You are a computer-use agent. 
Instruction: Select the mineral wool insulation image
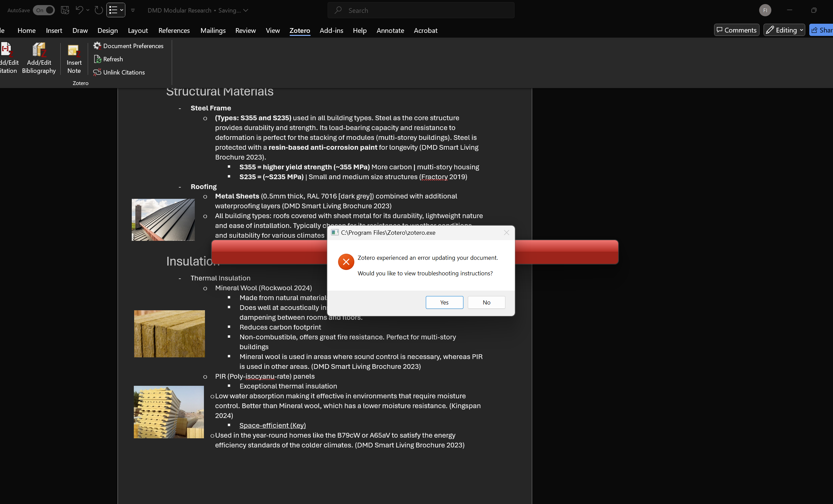pyautogui.click(x=169, y=334)
